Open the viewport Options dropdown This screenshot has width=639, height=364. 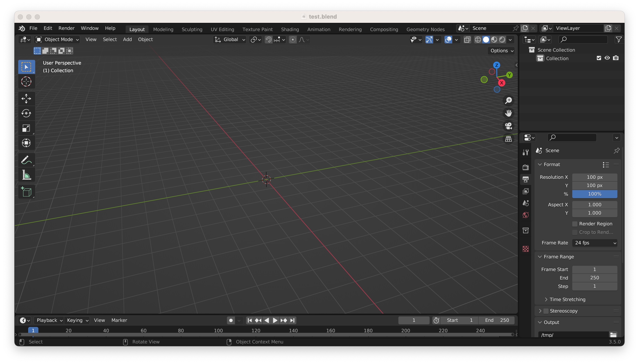pos(501,51)
